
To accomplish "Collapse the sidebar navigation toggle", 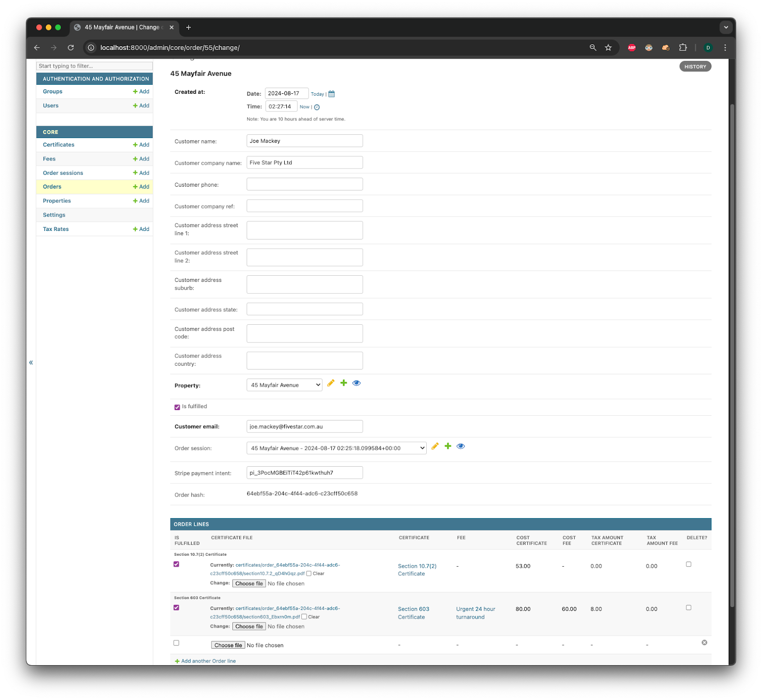I will pos(31,362).
